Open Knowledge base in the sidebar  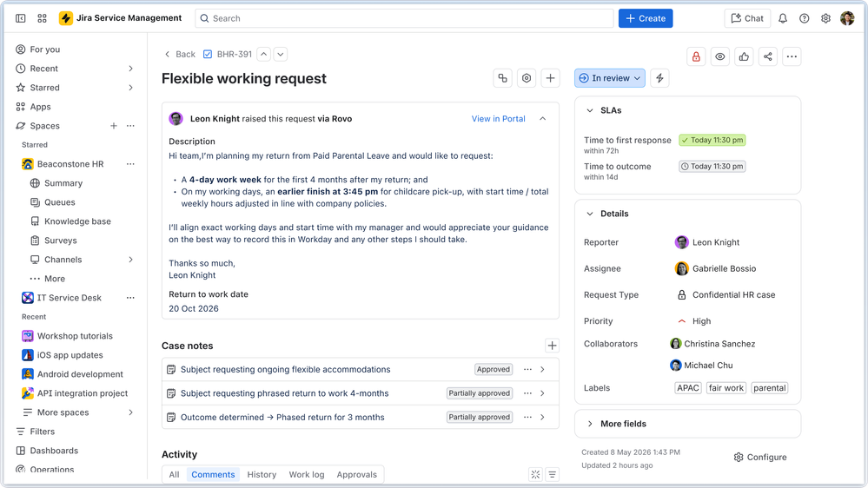coord(76,221)
